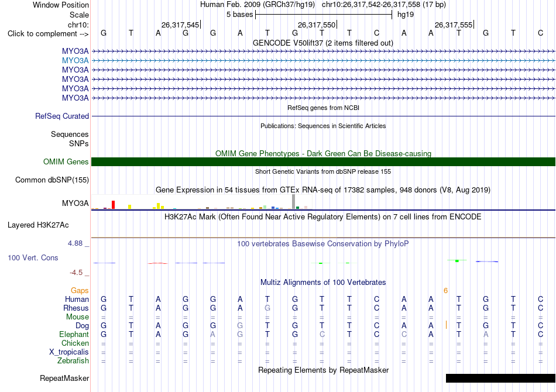
Task: Open the 100 Vert. Cons track label
Action: 33,257
